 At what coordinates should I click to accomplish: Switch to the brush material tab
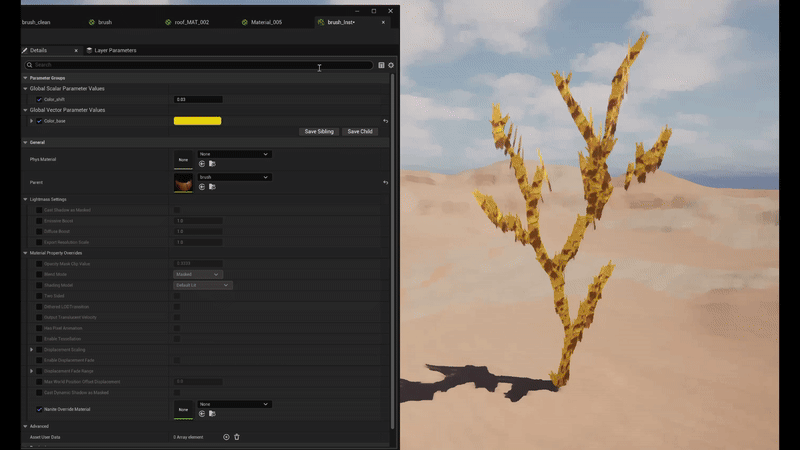coord(101,22)
